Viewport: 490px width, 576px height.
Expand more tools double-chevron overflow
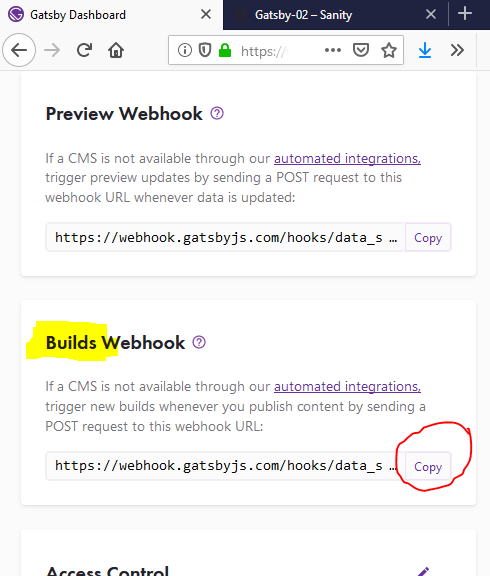pos(457,50)
